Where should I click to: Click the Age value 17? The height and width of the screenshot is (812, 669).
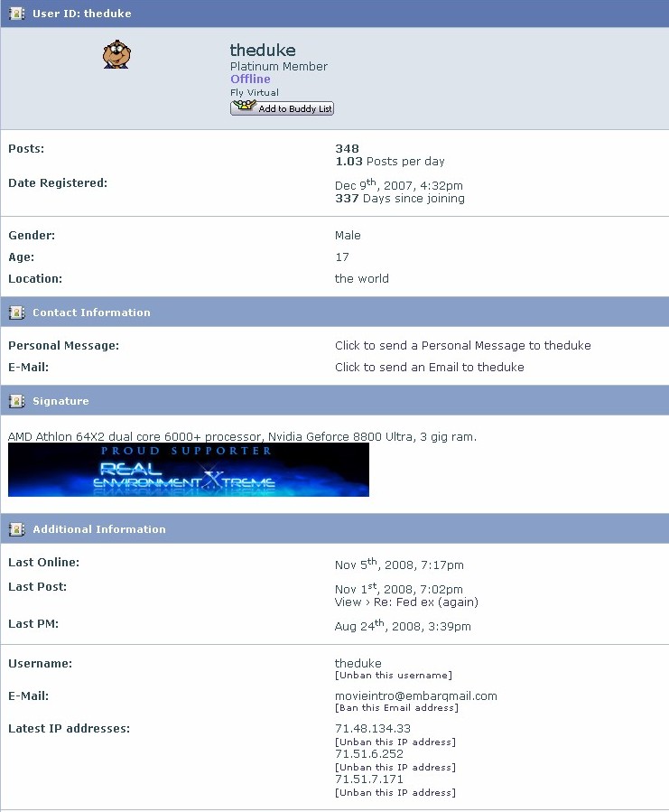pyautogui.click(x=342, y=257)
